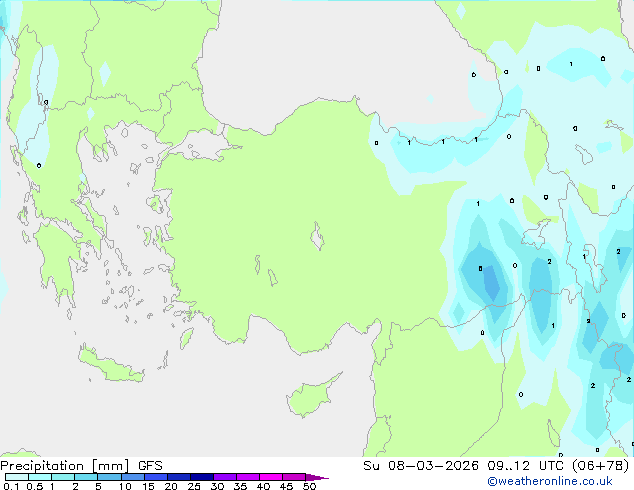Click the 'Precipitation' title word
This screenshot has width=634, height=490.
coord(42,466)
